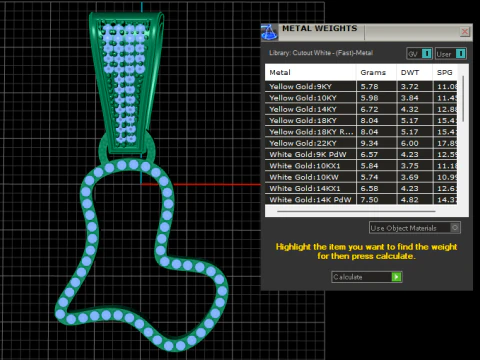Screen dimensions: 480x360
Task: Toggle Use Object Materials option
Action: [x=415, y=228]
